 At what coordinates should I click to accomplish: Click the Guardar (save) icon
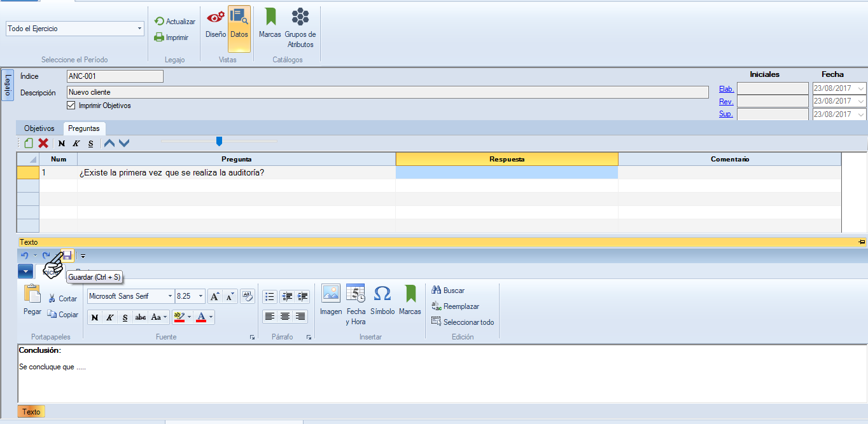pos(67,256)
